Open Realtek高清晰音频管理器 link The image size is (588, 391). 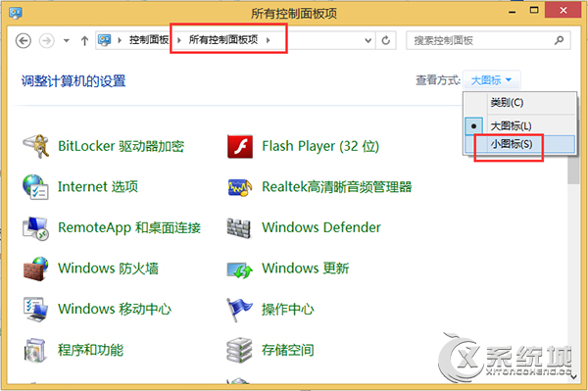(x=337, y=187)
